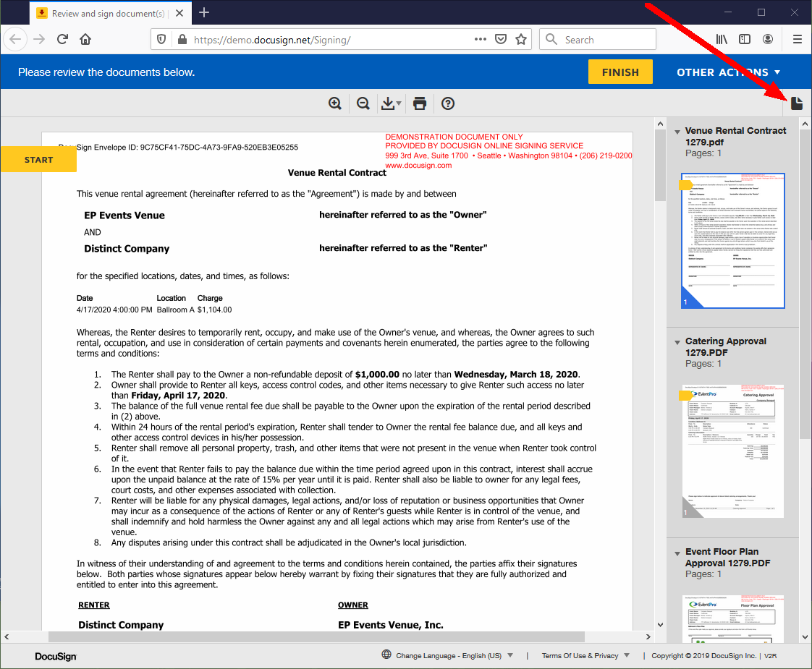Viewport: 812px width, 669px height.
Task: Open Venue Rental Contract page 1 thumbnail
Action: tap(733, 241)
